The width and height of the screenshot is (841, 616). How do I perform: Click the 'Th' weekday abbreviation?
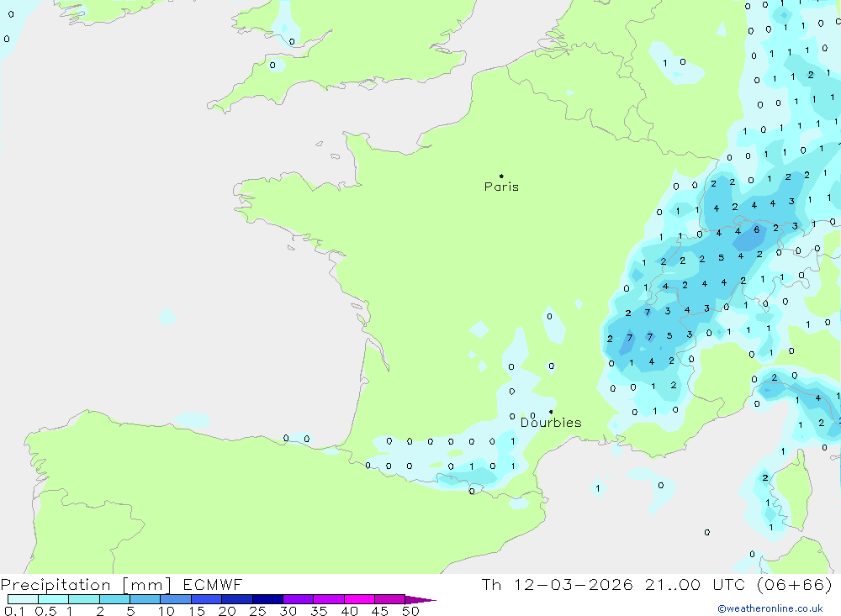pyautogui.click(x=491, y=584)
